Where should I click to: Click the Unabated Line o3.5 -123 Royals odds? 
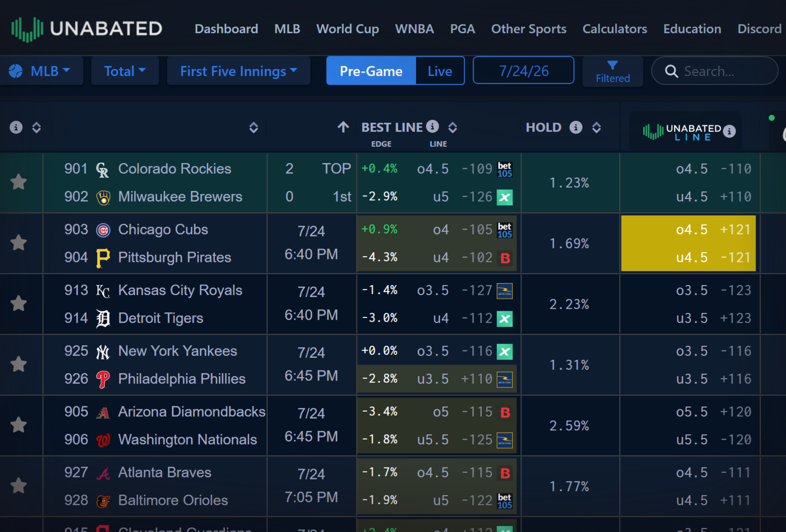pos(713,290)
